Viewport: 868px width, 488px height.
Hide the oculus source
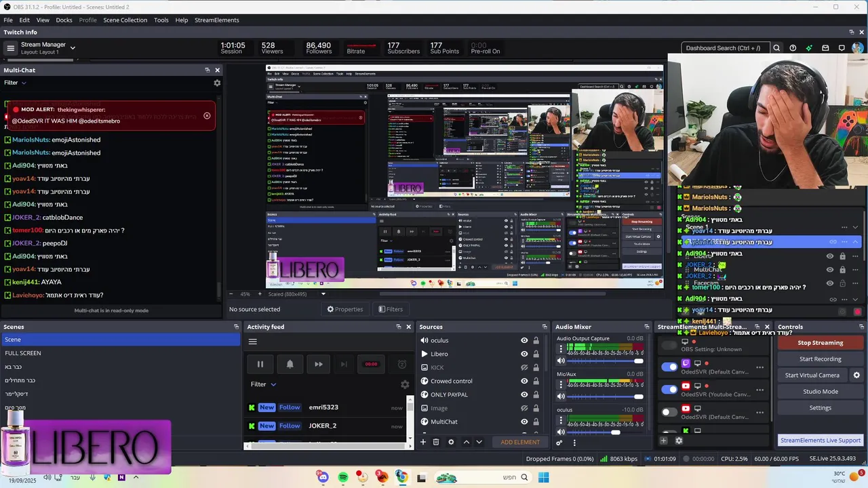click(x=524, y=340)
